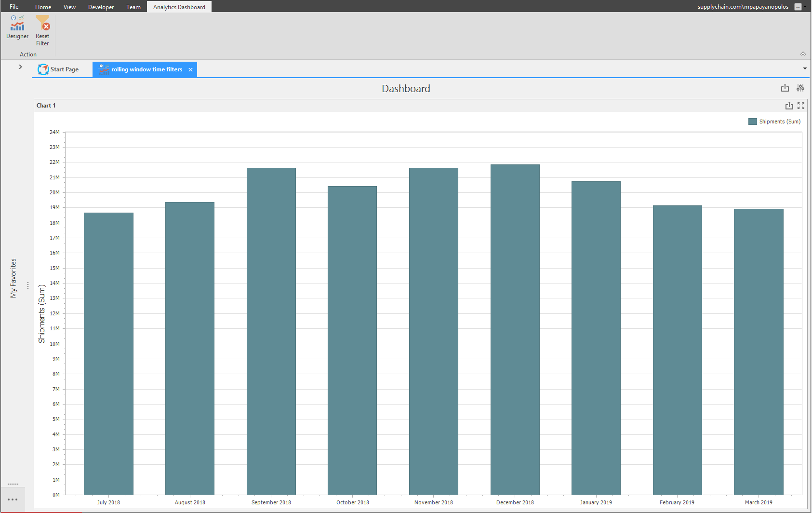Open the user account dropdown

click(805, 7)
